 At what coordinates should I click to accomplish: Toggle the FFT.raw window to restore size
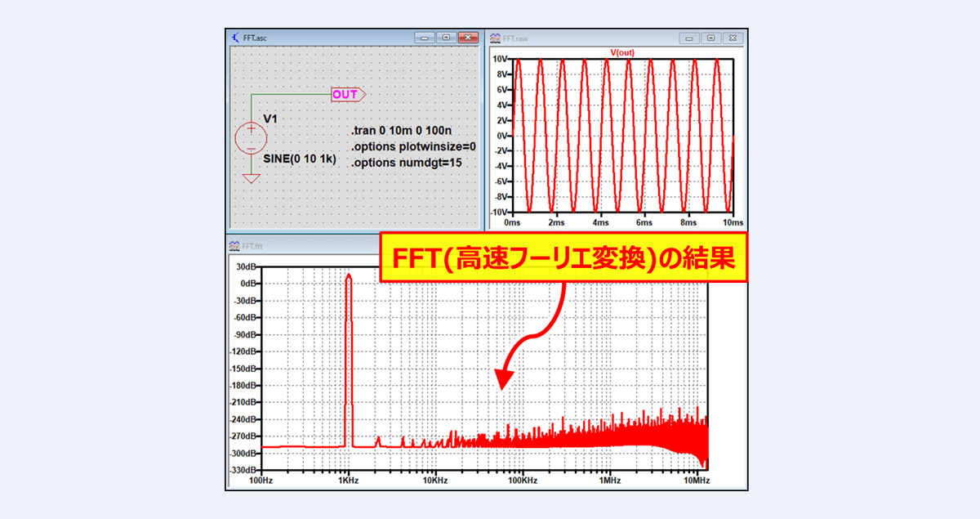click(711, 37)
